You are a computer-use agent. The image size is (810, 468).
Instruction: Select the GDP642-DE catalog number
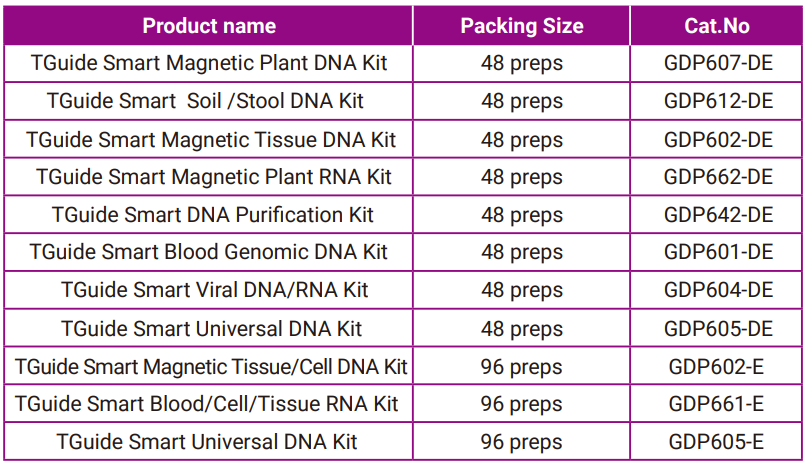point(718,215)
